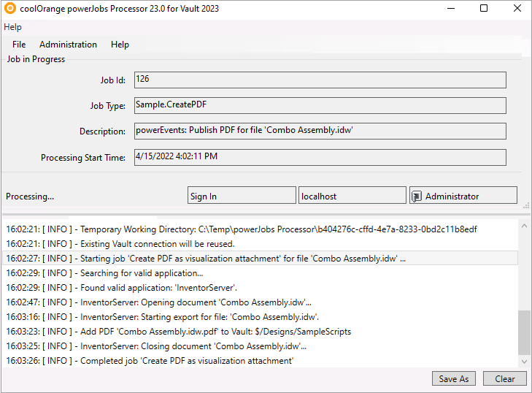Image resolution: width=532 pixels, height=393 pixels.
Task: Click the log scrollbar thumb
Action: tap(524, 332)
